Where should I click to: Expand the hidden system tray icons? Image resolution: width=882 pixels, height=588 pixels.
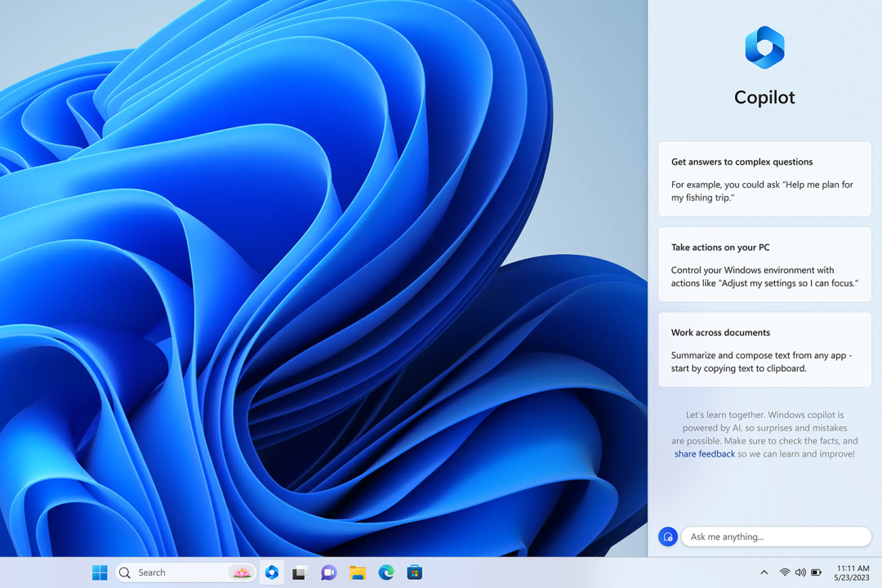tap(764, 572)
